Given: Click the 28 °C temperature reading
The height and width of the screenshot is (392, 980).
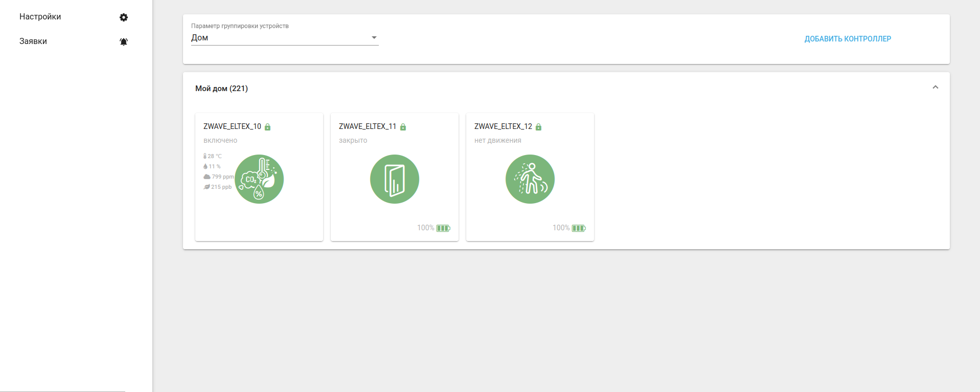Looking at the screenshot, I should point(215,156).
